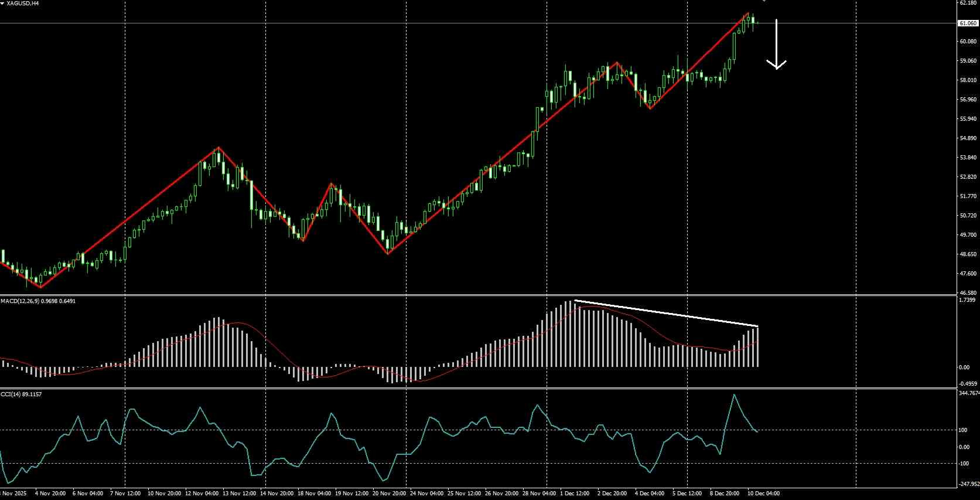Click the 62.180 price scale value

point(968,3)
